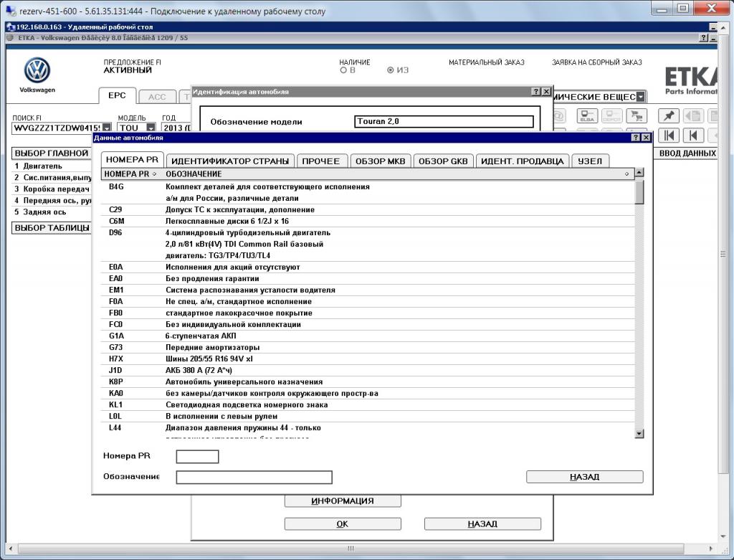Select PR row 'EM1' Система распознавания усталости

click(368, 290)
